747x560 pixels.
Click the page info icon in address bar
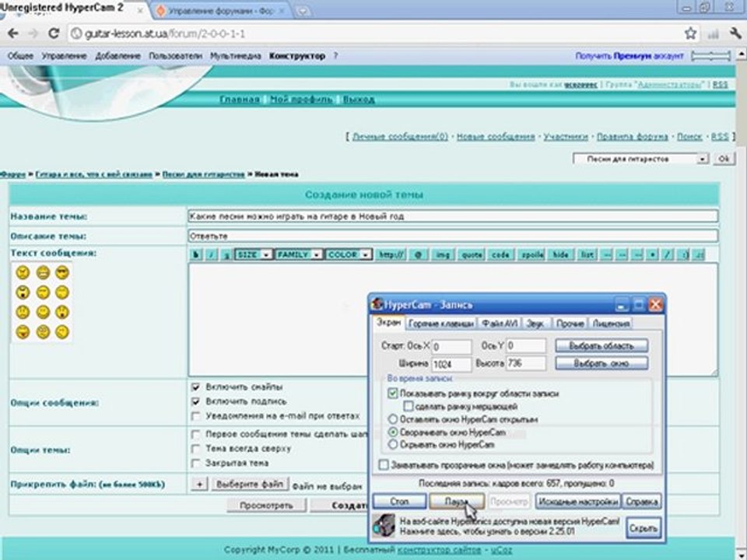point(75,33)
